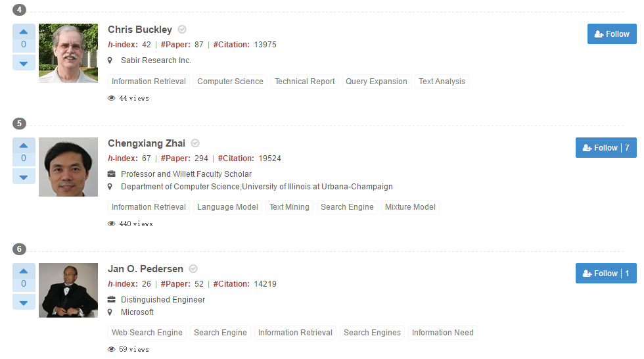The image size is (644, 359).
Task: Open Chris Buckley's profile name link
Action: [140, 30]
